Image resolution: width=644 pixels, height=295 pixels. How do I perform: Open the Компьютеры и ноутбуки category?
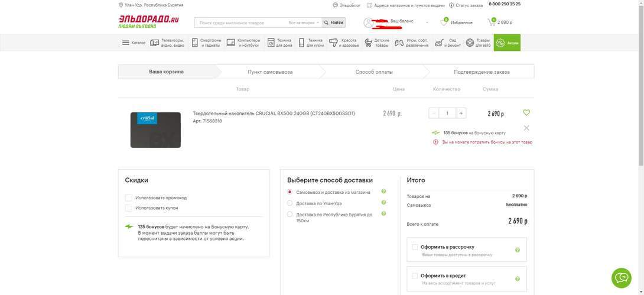pyautogui.click(x=243, y=43)
